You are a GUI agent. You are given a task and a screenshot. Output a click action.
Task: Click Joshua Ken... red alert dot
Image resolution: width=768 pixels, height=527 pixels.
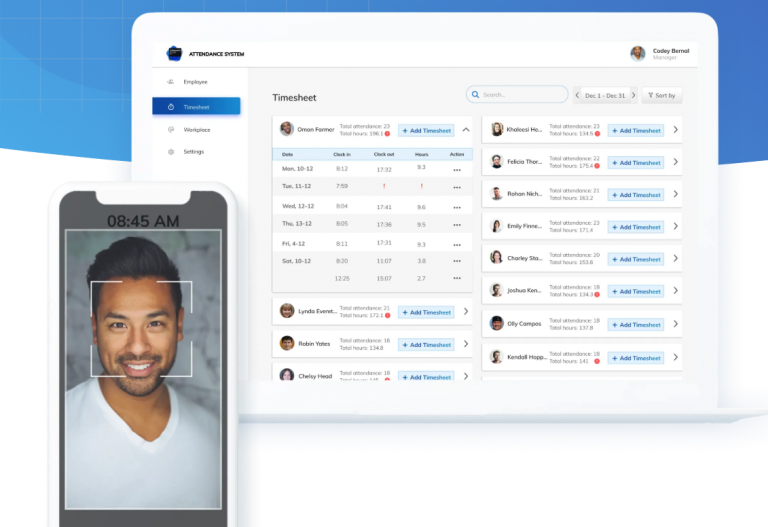click(x=597, y=294)
